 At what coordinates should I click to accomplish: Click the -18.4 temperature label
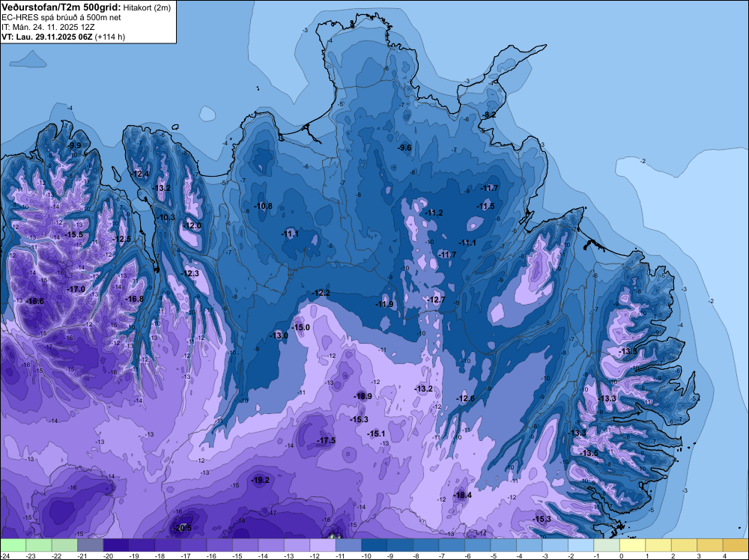tap(463, 495)
